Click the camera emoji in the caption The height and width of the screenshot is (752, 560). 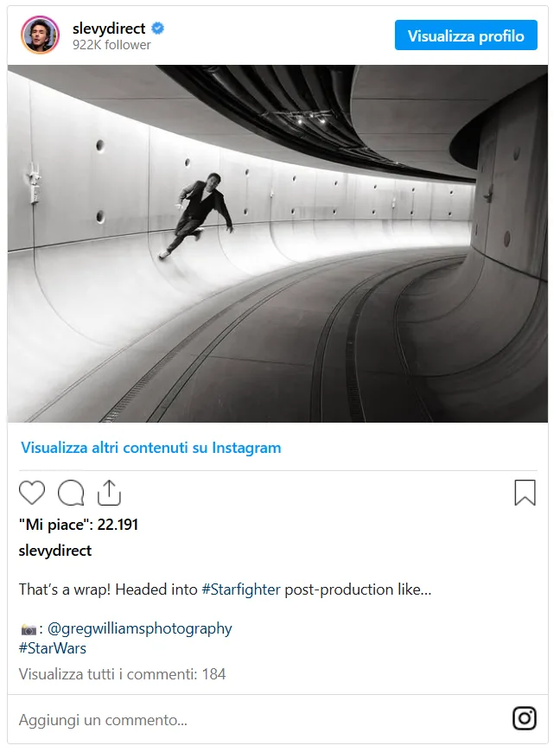[x=29, y=629]
